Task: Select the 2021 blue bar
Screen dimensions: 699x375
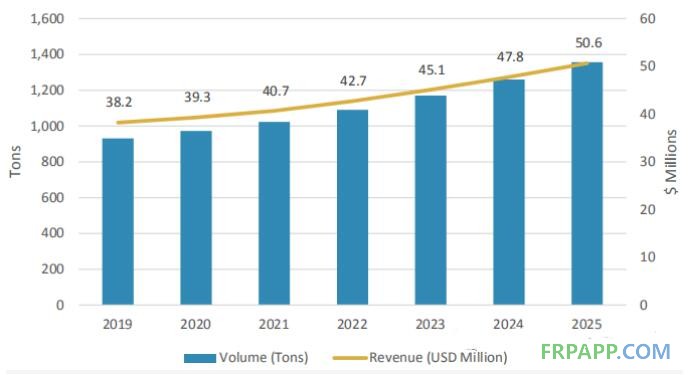Action: (274, 213)
